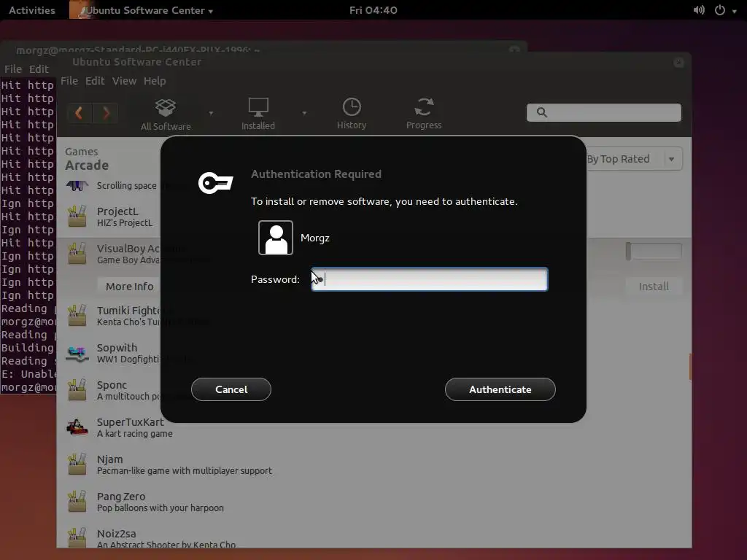747x560 pixels.
Task: Click the Tumiki Fighters package icon
Action: pyautogui.click(x=77, y=315)
